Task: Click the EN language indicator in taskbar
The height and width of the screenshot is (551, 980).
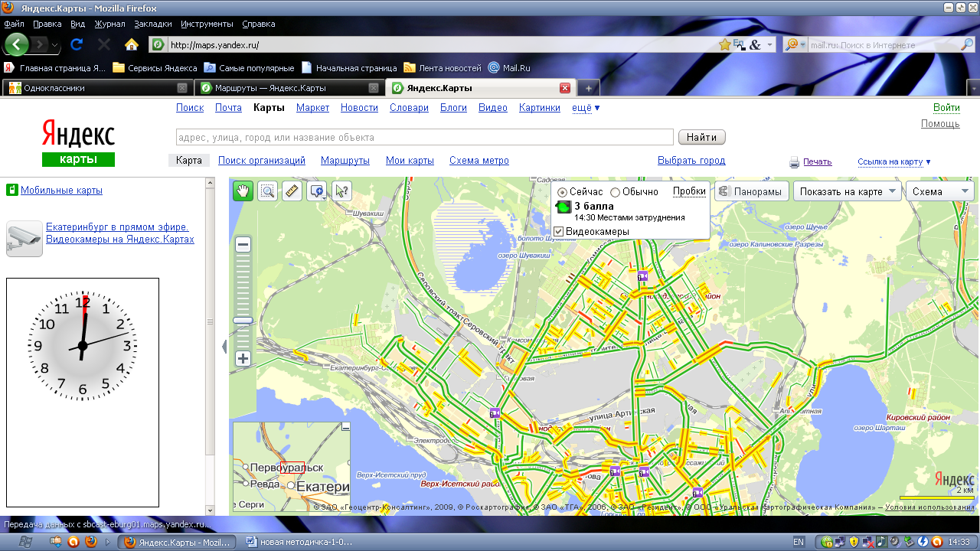Action: tap(799, 542)
